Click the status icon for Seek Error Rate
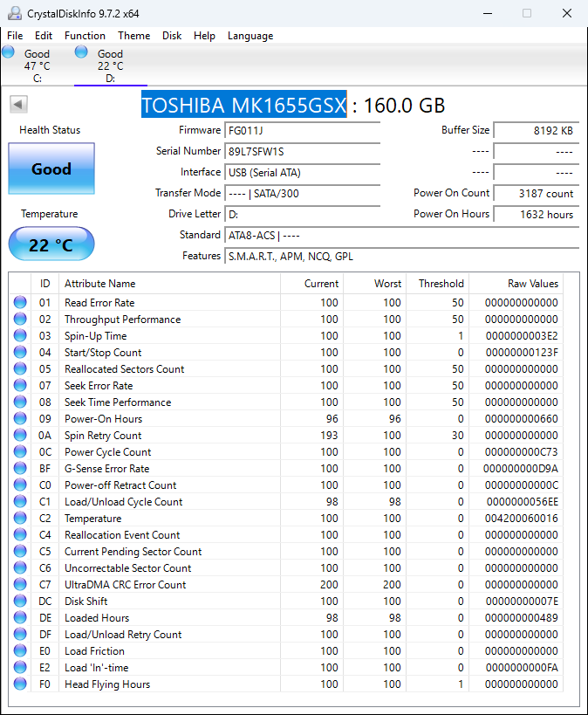 pyautogui.click(x=20, y=385)
